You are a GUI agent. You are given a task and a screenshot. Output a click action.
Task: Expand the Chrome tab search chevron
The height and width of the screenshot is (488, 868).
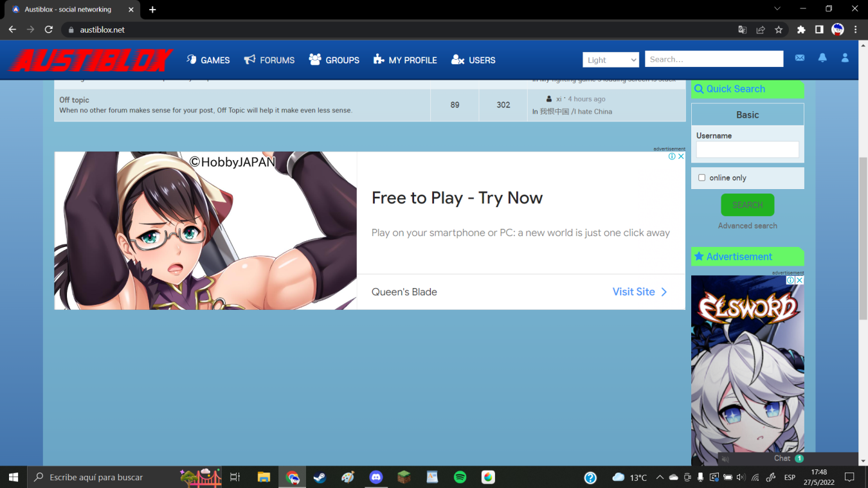coord(777,9)
